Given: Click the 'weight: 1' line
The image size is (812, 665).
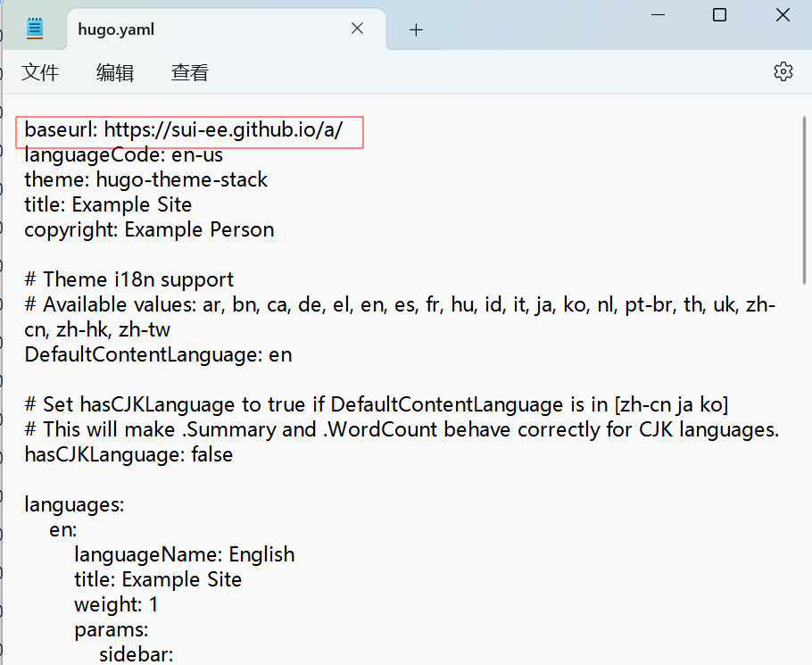Looking at the screenshot, I should (x=116, y=604).
